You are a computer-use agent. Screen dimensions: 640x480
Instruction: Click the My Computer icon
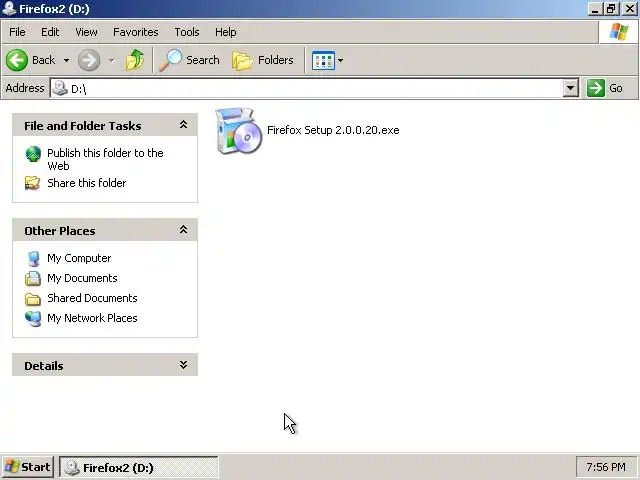33,258
